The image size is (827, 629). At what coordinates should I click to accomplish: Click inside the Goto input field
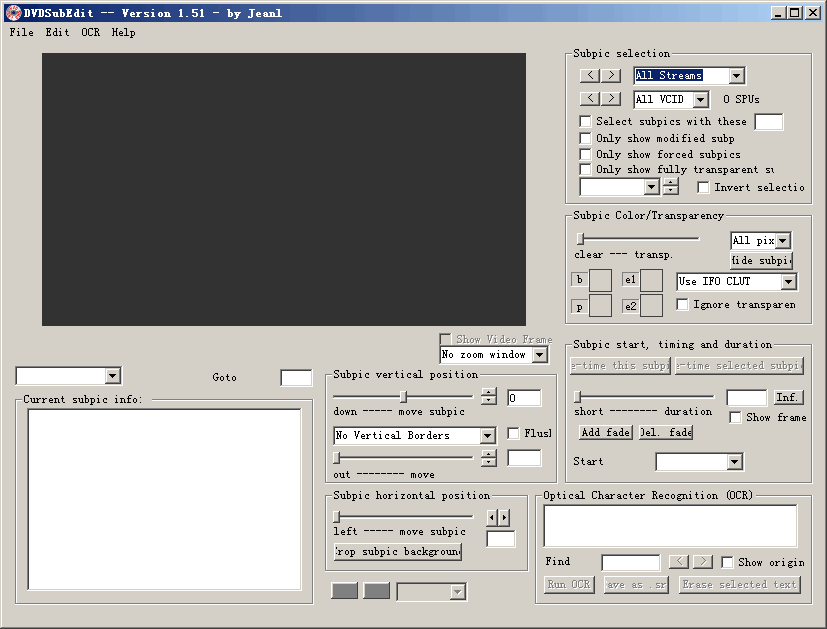[295, 378]
